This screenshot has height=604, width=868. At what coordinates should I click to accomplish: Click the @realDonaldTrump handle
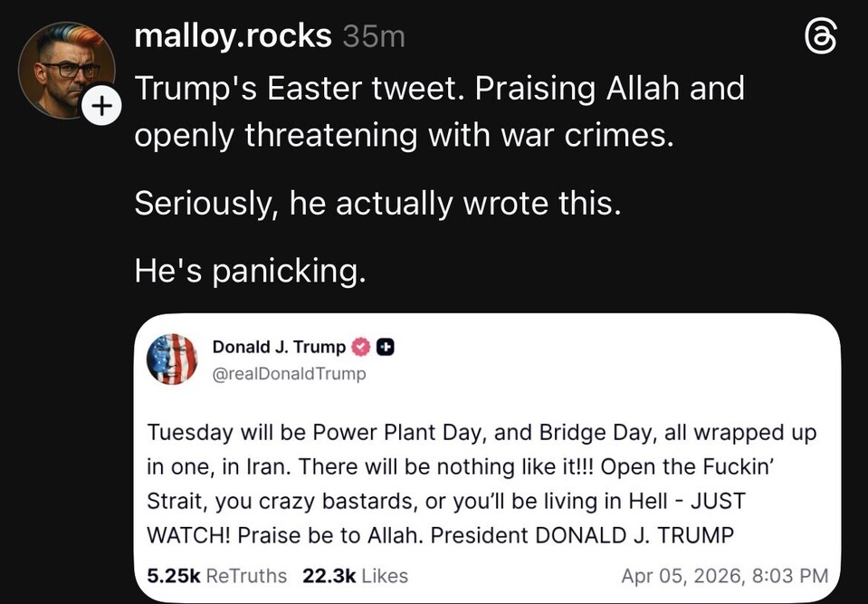pos(289,374)
